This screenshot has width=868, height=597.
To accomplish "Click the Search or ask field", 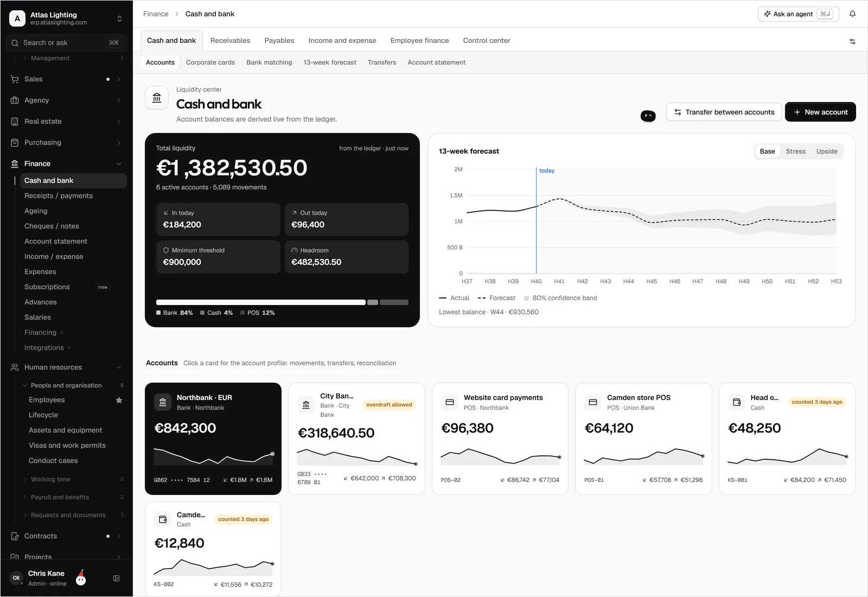I will click(x=66, y=43).
